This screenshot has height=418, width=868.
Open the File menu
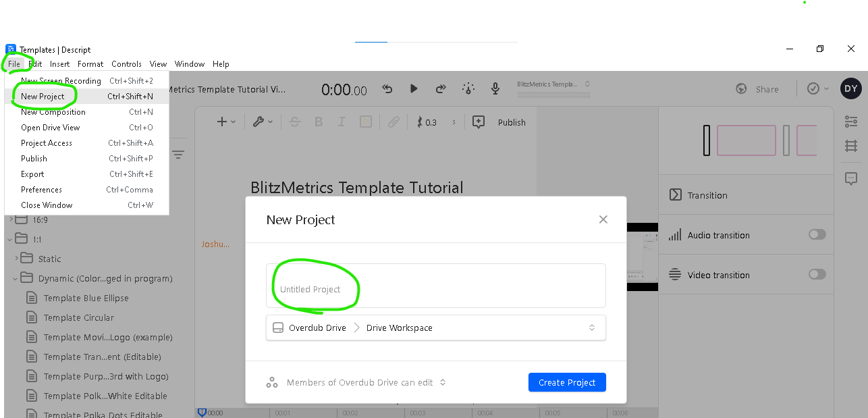pos(14,64)
